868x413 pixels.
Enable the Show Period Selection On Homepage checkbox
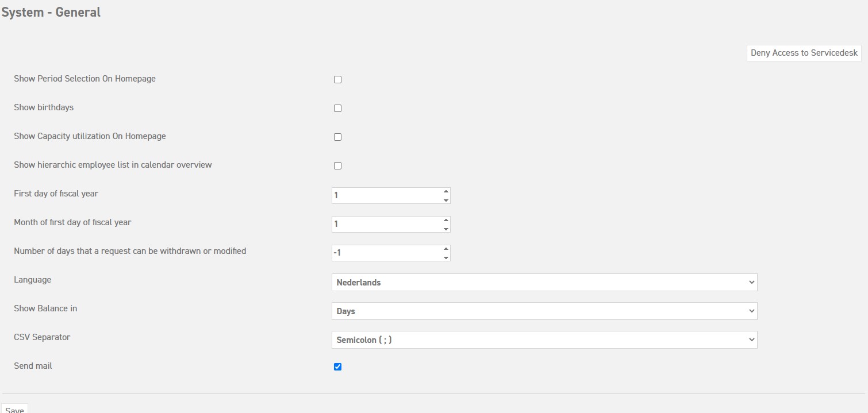point(337,79)
